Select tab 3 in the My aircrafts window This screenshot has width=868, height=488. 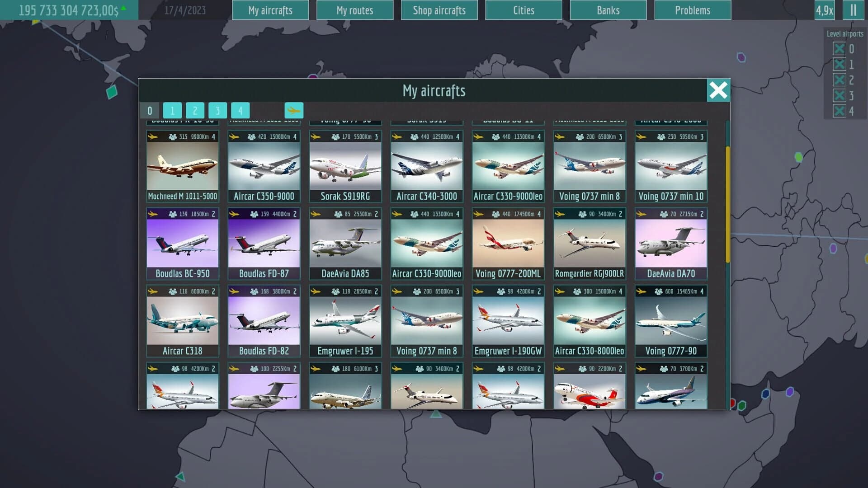[x=217, y=110]
